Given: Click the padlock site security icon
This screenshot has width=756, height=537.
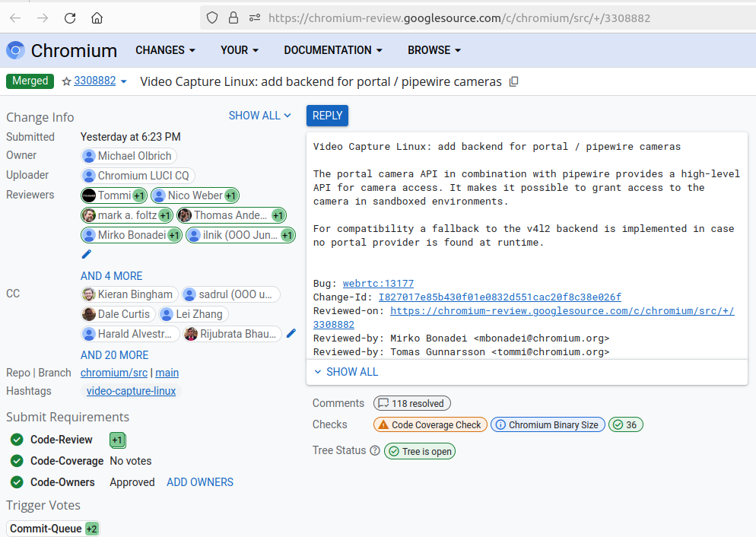Looking at the screenshot, I should (233, 18).
